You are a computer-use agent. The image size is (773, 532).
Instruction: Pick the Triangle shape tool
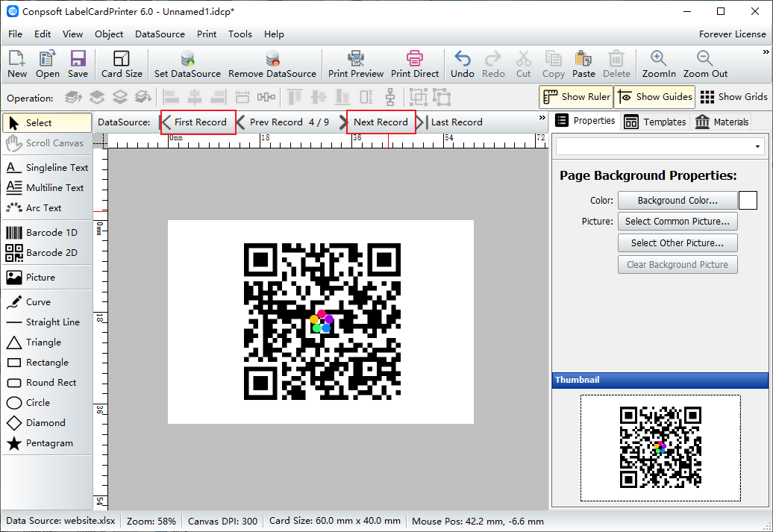tap(47, 342)
